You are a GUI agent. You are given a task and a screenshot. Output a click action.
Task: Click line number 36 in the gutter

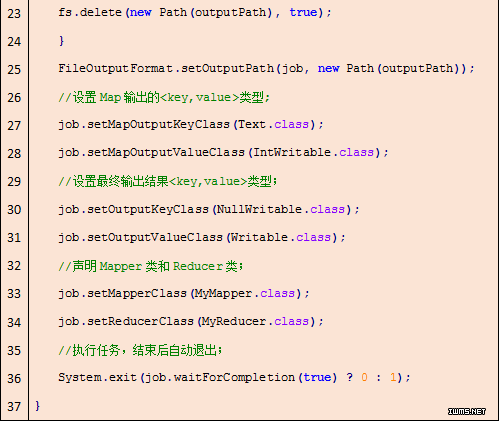[14, 378]
